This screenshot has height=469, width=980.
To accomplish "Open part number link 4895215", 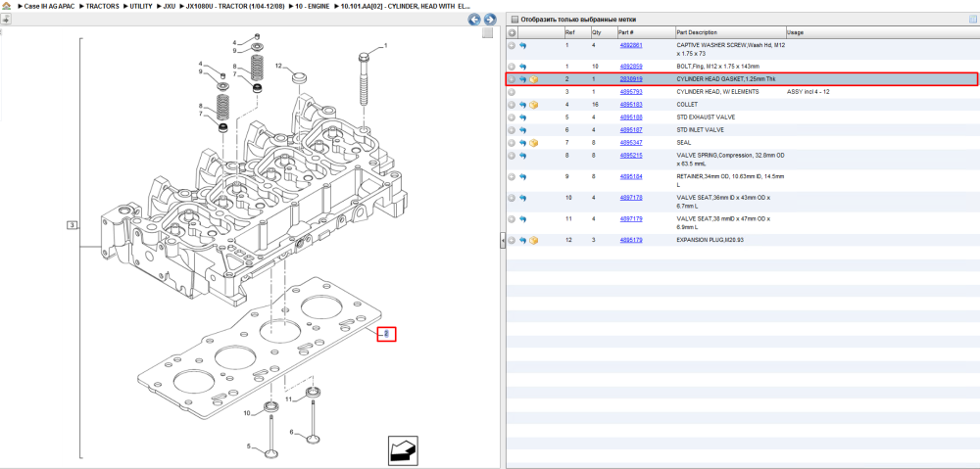I will 630,156.
